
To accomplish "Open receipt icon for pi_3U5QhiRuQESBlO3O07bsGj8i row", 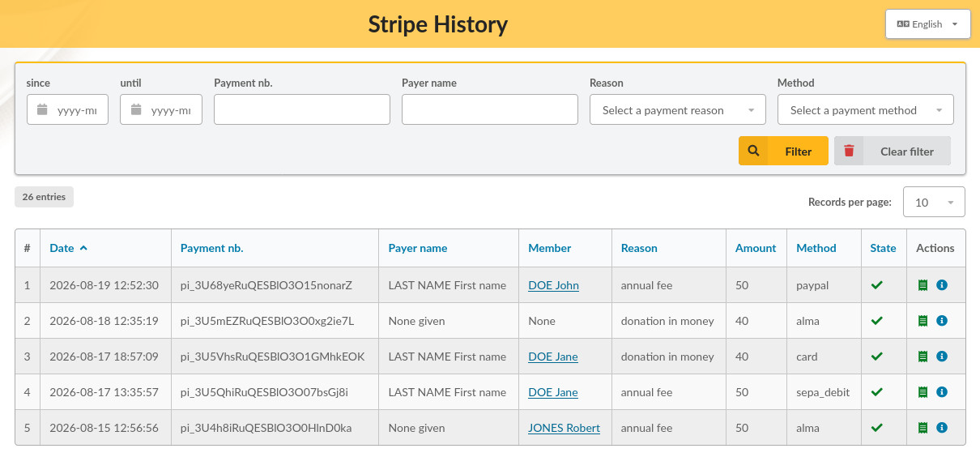I will (x=922, y=392).
